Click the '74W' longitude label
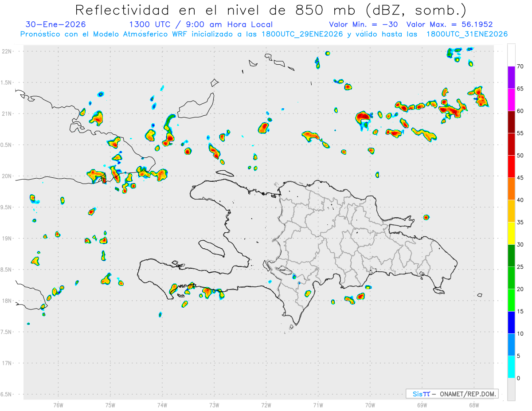532x411 pixels. coord(162,405)
